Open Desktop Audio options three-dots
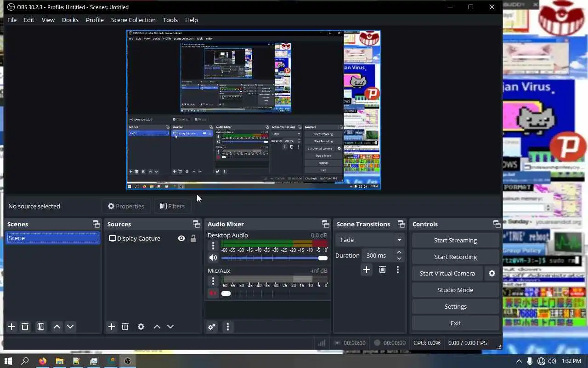The image size is (588, 368). (x=213, y=246)
